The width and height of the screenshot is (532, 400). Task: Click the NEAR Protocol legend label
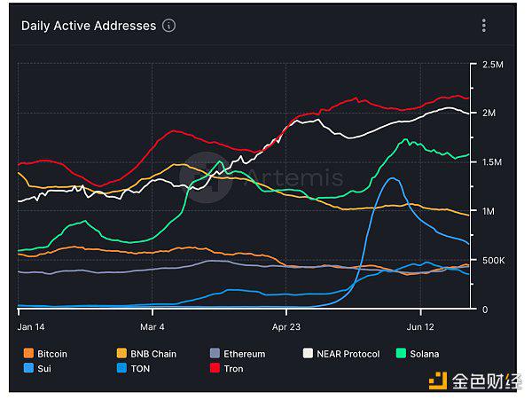pos(348,354)
